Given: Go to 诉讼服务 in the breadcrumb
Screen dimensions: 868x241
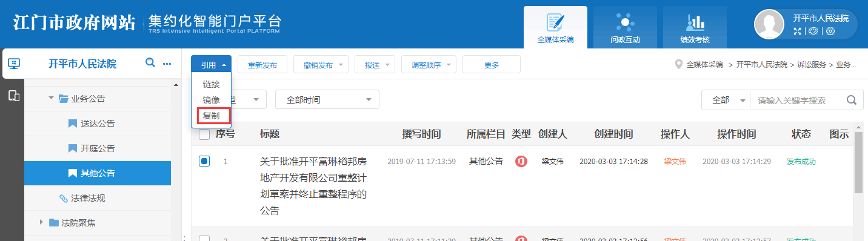Looking at the screenshot, I should [812, 65].
